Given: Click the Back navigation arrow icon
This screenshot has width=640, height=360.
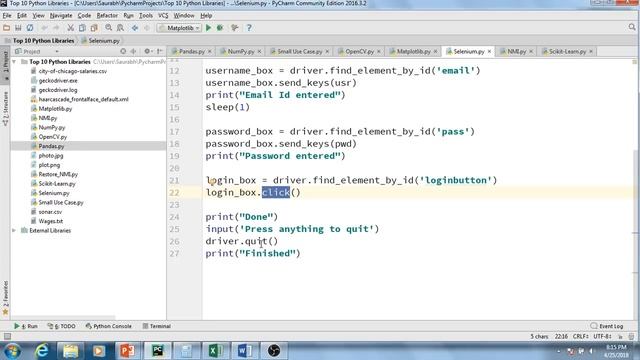Looking at the screenshot, I should click(135, 28).
